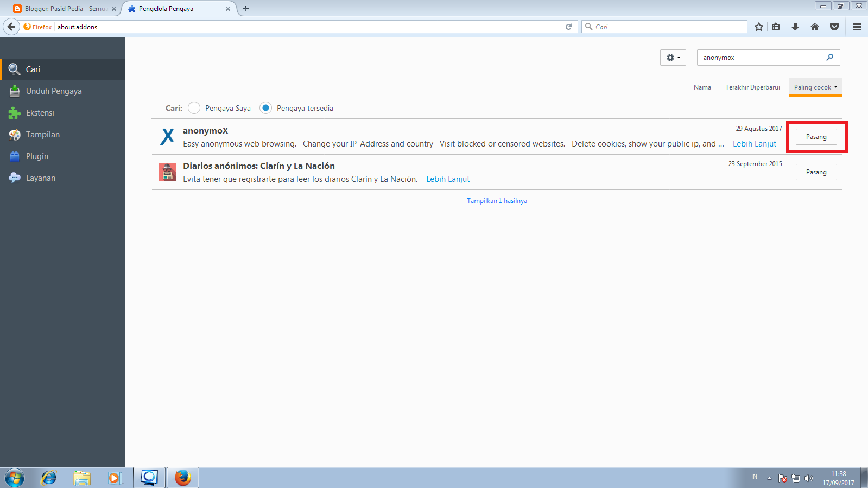Go back with the browser back arrow
Screen dimensions: 868x488
click(x=11, y=27)
